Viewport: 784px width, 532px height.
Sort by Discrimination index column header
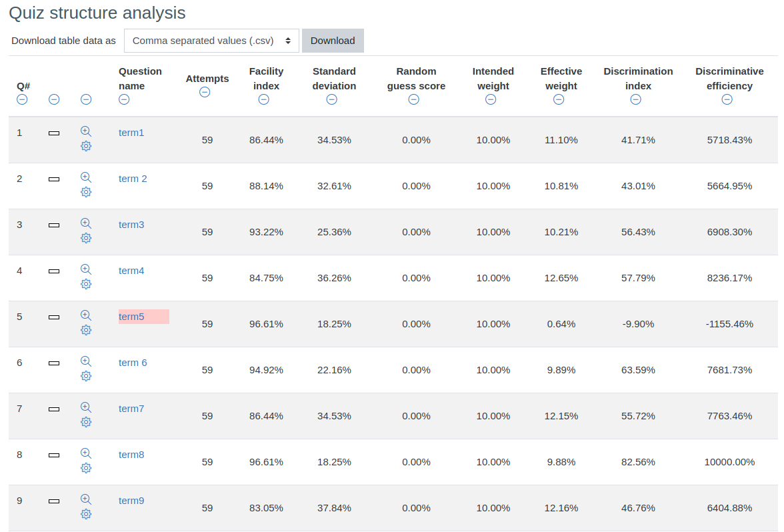(638, 79)
